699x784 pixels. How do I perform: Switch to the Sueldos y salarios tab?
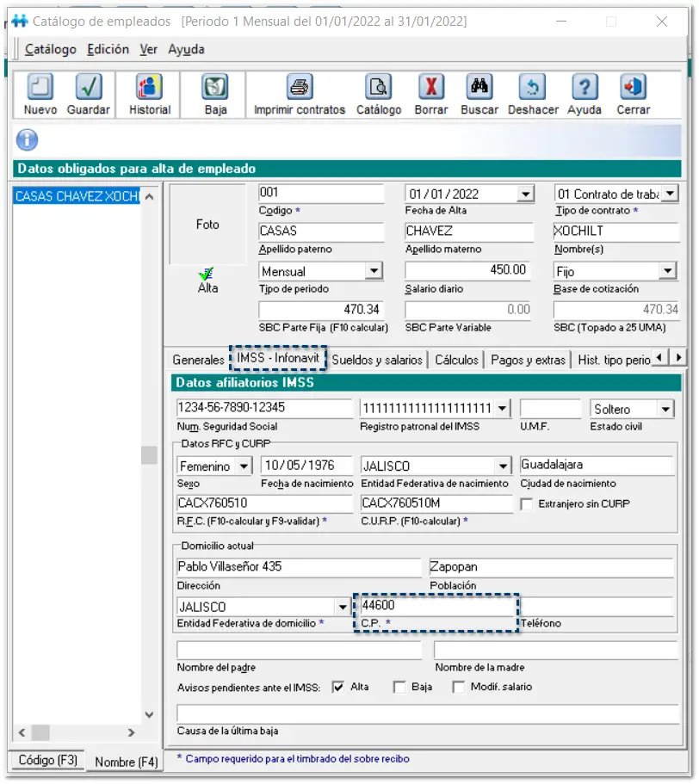[377, 360]
